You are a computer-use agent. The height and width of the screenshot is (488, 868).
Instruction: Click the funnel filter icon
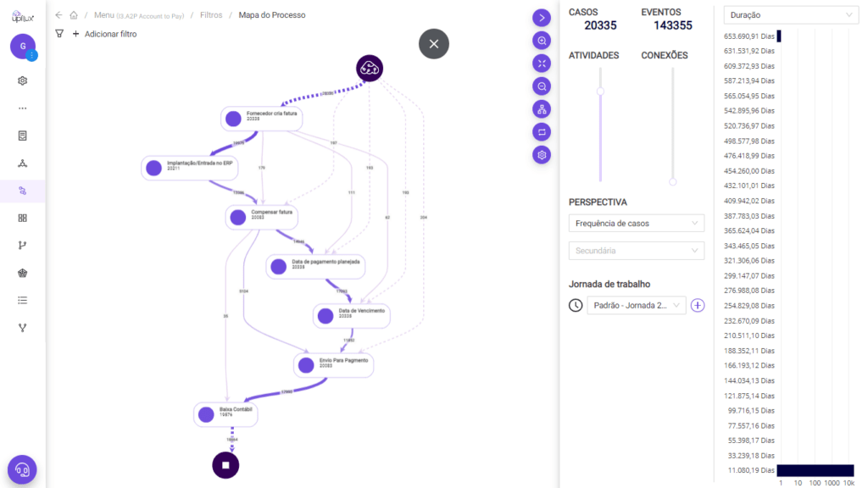pos(59,34)
